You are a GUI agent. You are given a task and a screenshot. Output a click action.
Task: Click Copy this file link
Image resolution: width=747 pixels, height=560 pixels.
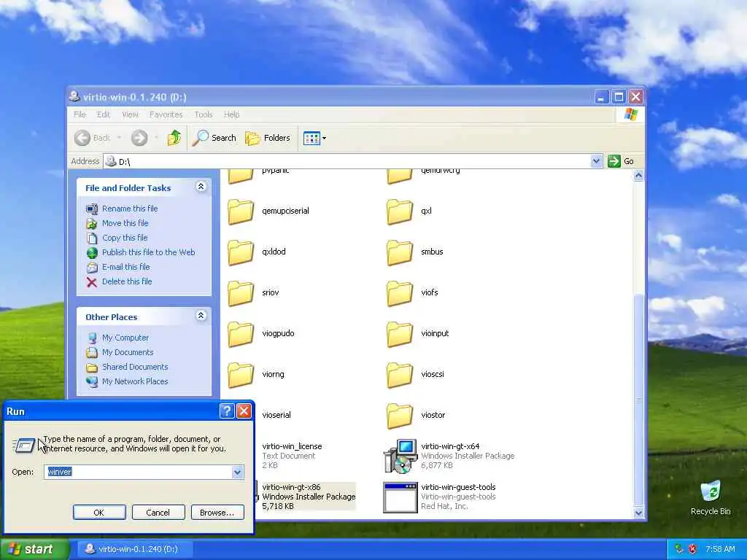[124, 238]
